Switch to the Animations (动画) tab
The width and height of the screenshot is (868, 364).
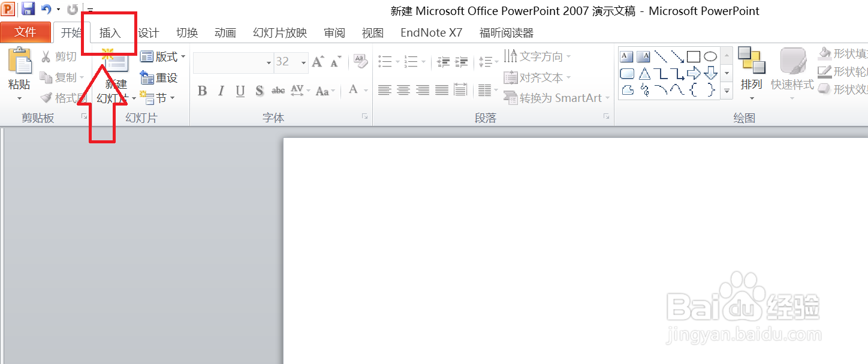(225, 33)
